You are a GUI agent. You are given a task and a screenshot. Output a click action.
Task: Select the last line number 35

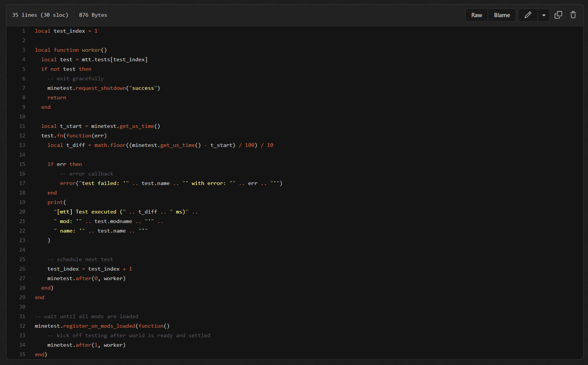pos(22,355)
